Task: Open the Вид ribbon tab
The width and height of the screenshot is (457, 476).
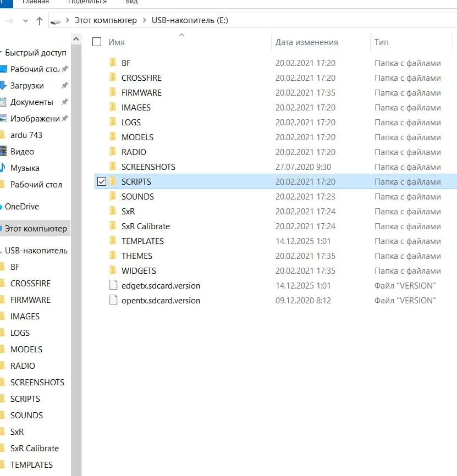Action: tap(132, 2)
